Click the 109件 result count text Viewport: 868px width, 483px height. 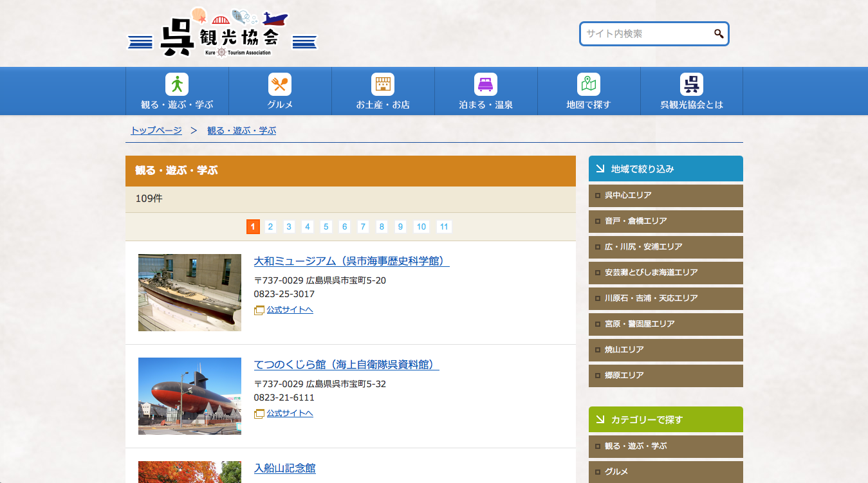[x=149, y=199]
